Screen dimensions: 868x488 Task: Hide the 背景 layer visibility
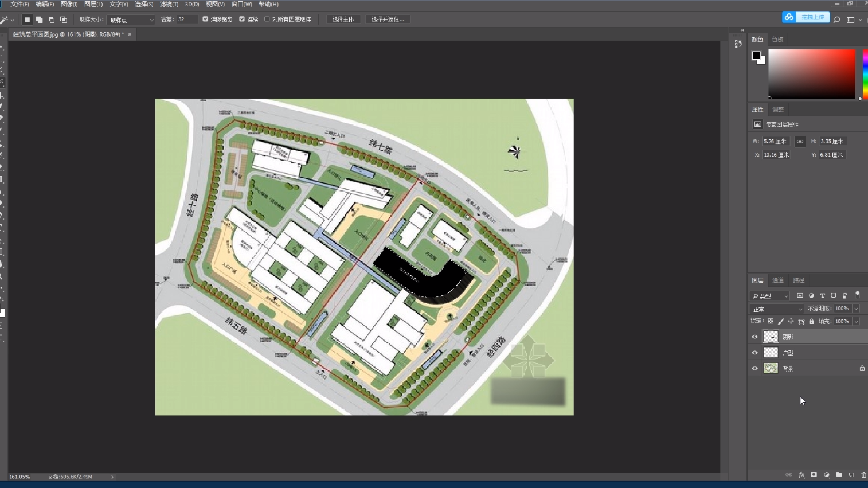[755, 368]
